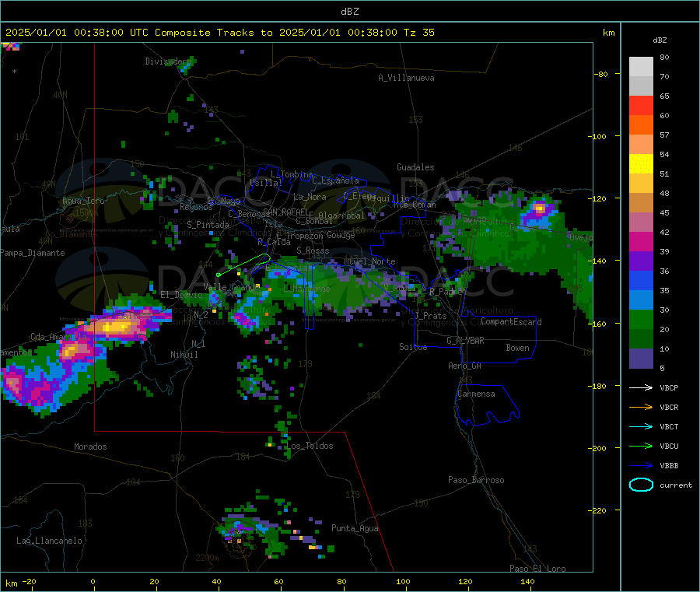700x592 pixels.
Task: Click the 'La_Nora' map label
Action: point(310,197)
